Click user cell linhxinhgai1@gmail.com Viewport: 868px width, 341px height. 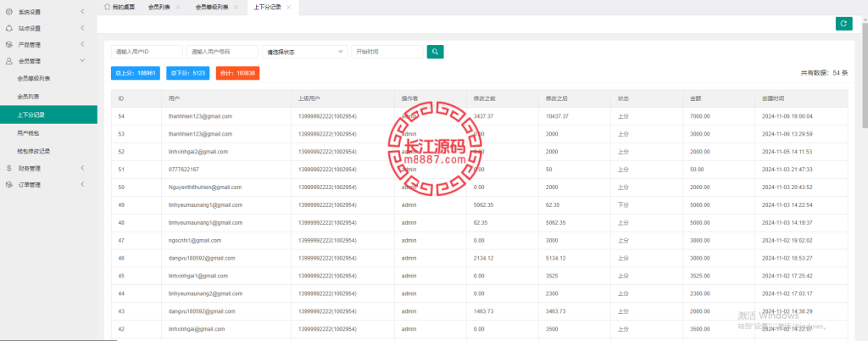coord(198,276)
